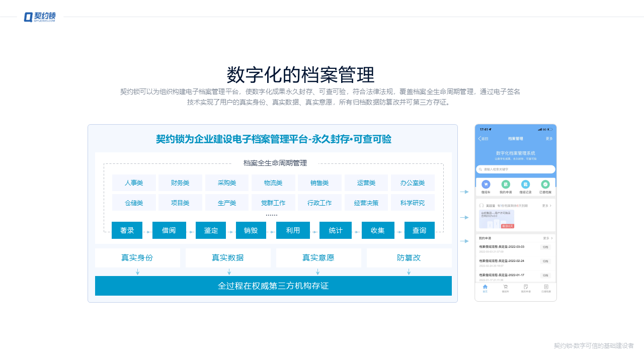Select the 销售类 archive category
Screen dimensions: 644x362
[x=319, y=183]
